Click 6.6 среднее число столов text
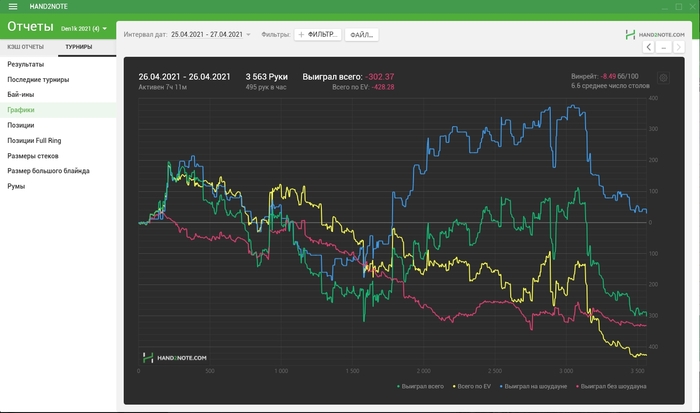The image size is (700, 413). [x=610, y=86]
